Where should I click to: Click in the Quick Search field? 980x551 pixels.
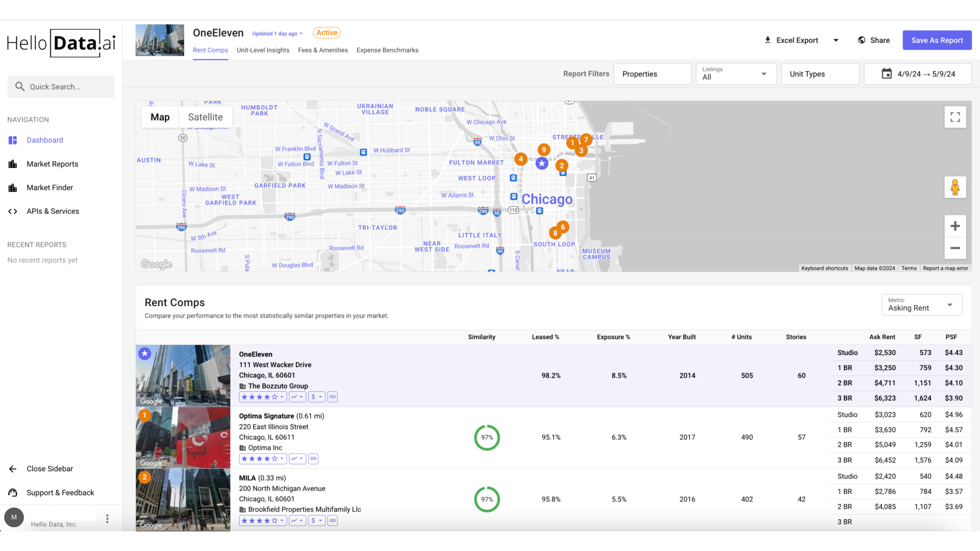tap(61, 87)
